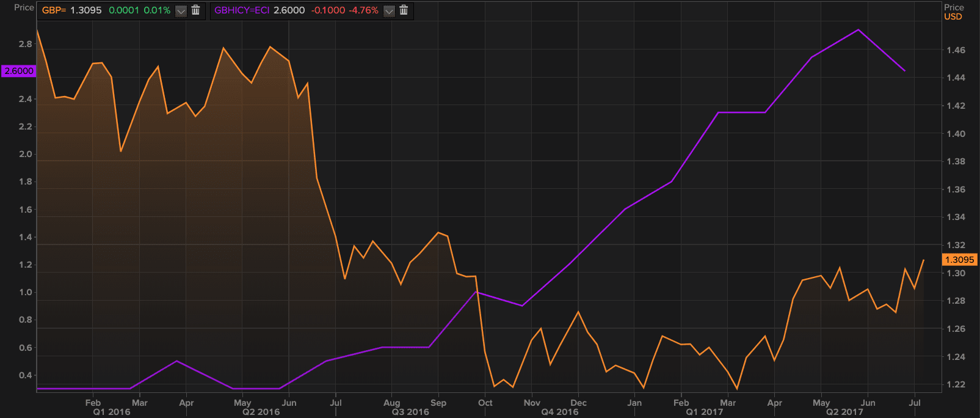Click the purple 2.6000 left-axis price tag
This screenshot has width=980, height=418.
19,71
